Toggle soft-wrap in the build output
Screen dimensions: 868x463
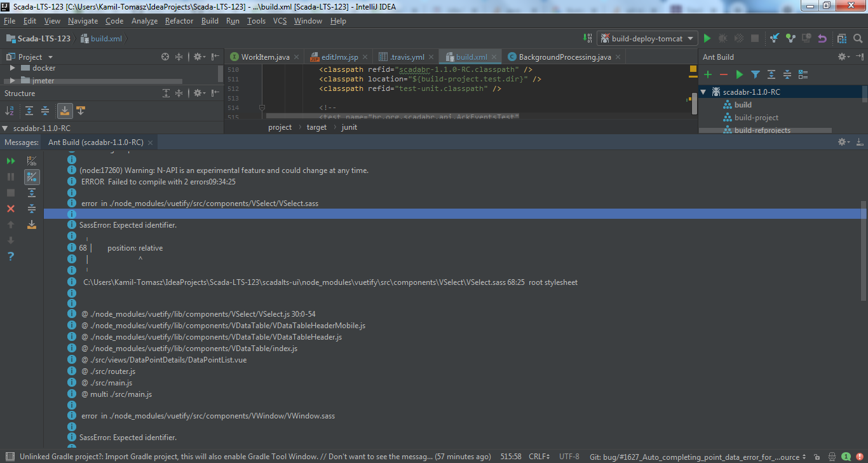point(32,160)
